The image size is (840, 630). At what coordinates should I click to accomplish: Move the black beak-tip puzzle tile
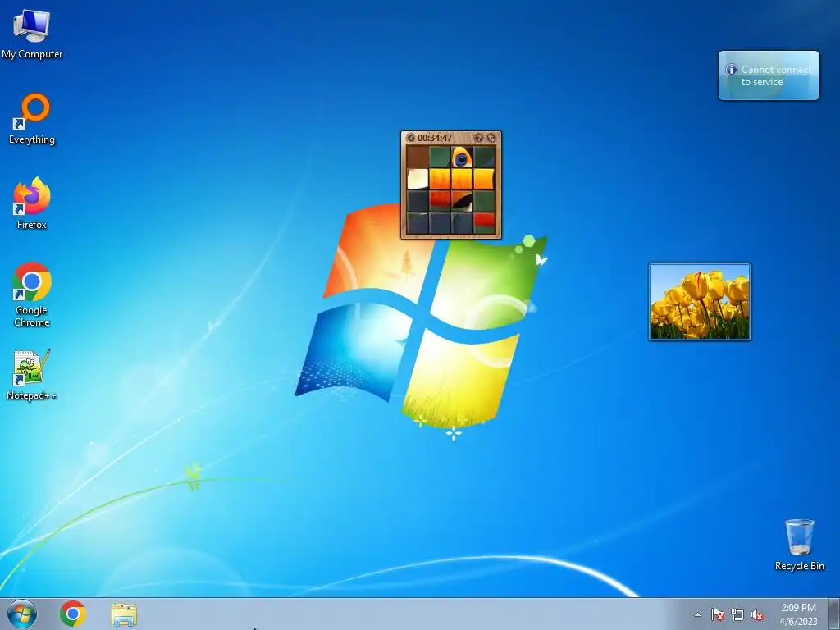click(462, 202)
